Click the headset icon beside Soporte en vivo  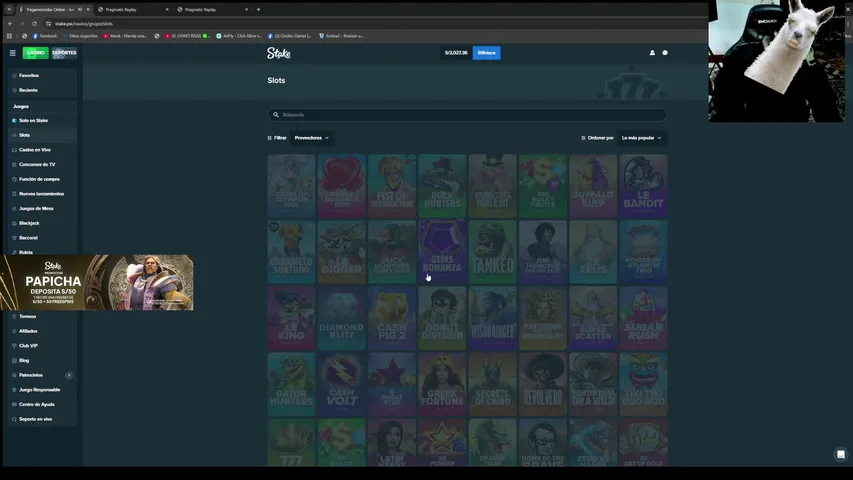pos(14,419)
